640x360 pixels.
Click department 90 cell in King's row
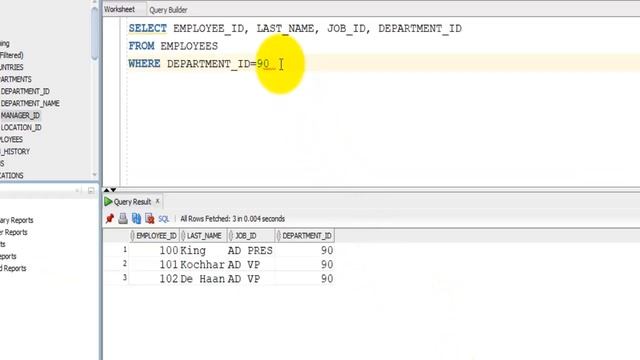point(305,251)
